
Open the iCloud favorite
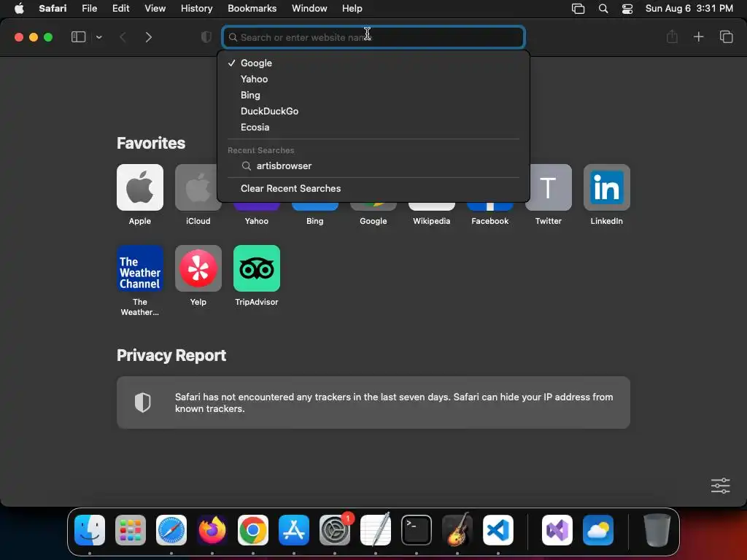pos(198,187)
